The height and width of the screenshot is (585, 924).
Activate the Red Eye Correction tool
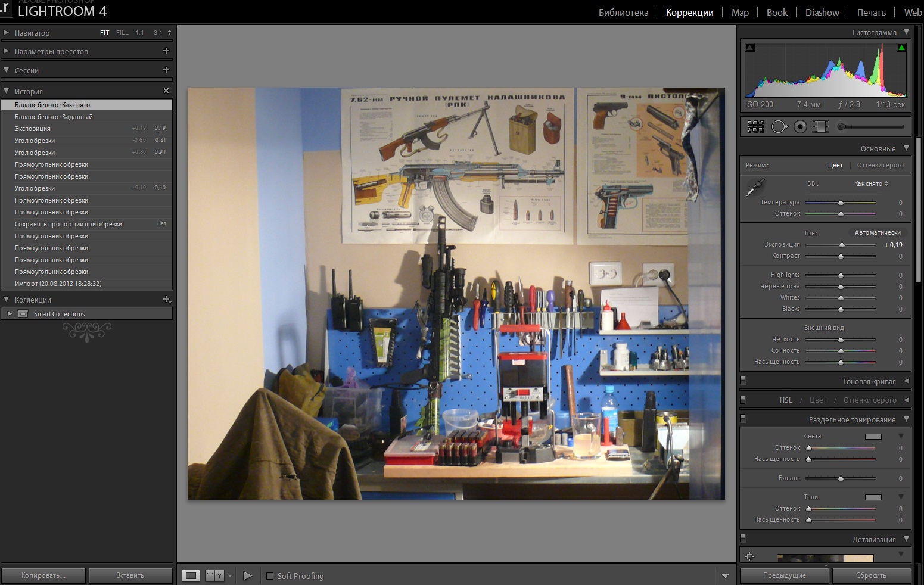[x=800, y=126]
